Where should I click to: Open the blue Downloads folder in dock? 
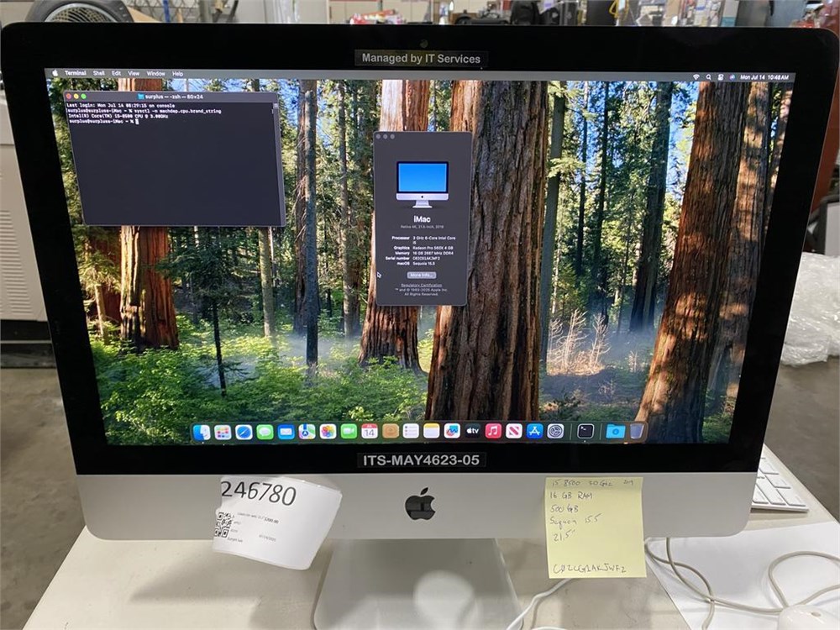coord(616,432)
